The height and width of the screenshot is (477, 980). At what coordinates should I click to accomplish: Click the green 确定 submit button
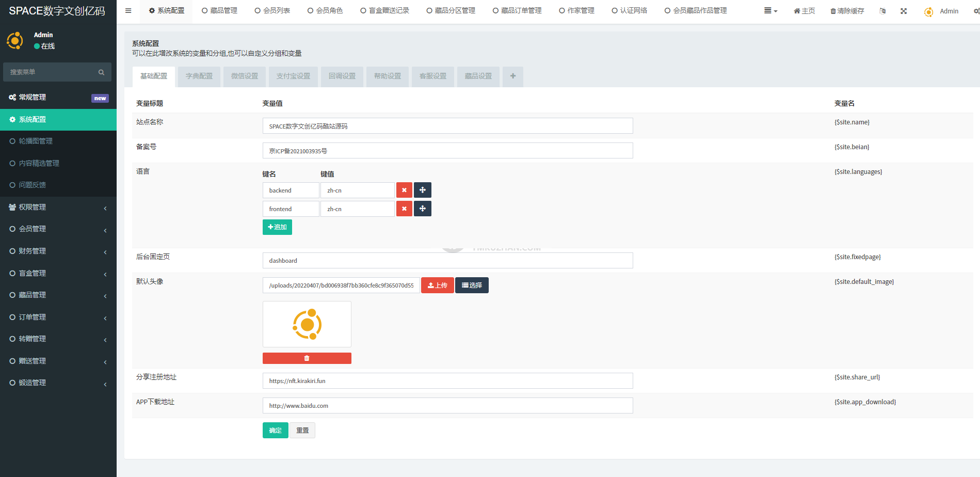point(275,431)
